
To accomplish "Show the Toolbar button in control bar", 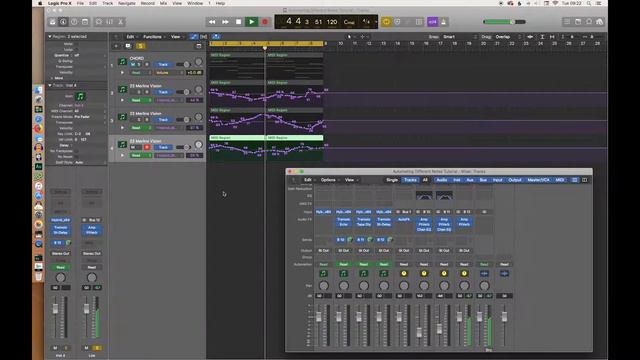I will tap(85, 22).
